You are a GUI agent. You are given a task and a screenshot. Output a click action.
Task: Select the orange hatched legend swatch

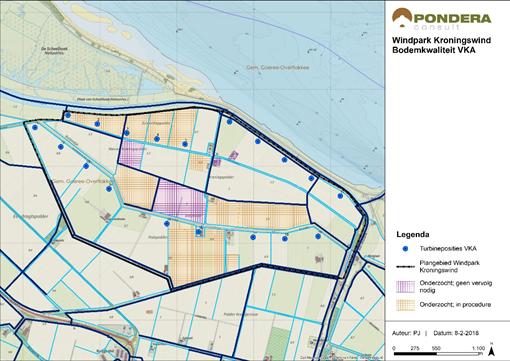tap(405, 305)
